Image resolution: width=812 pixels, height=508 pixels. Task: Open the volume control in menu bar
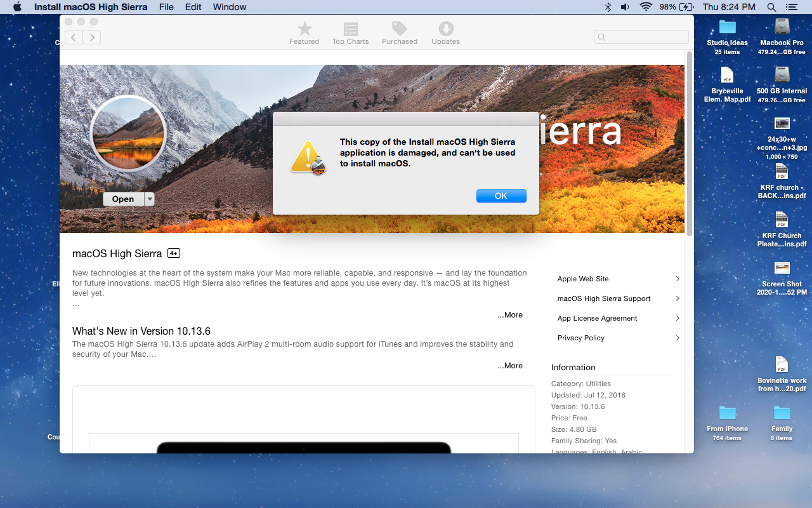625,7
